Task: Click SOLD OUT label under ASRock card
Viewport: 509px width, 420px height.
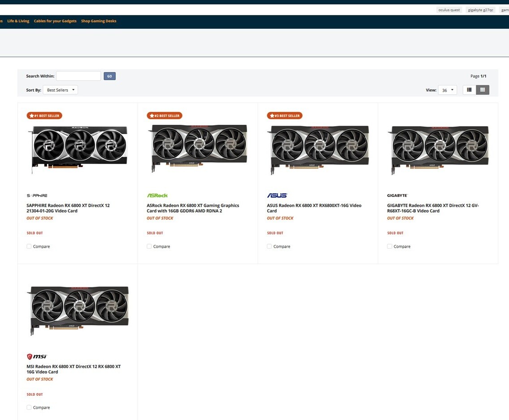Action: click(x=155, y=233)
